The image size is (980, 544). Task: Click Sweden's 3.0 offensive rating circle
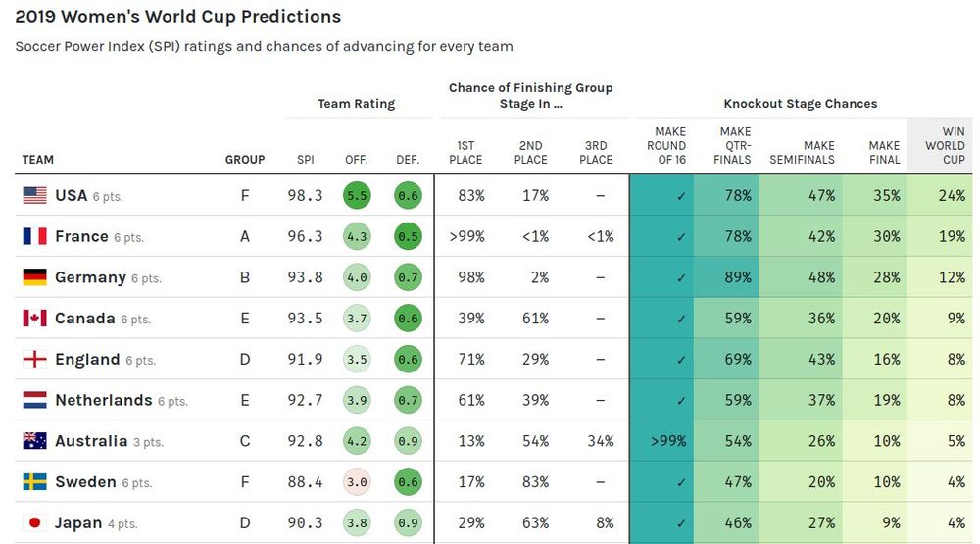[x=357, y=482]
